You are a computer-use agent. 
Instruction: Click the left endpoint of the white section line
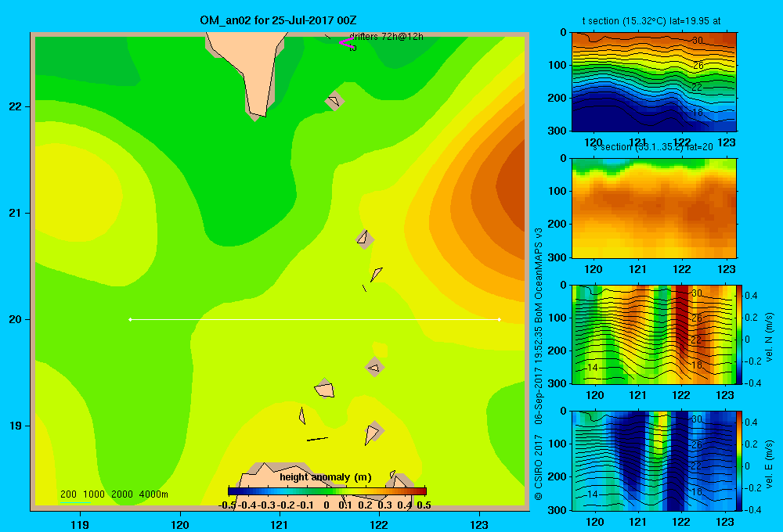pos(130,319)
